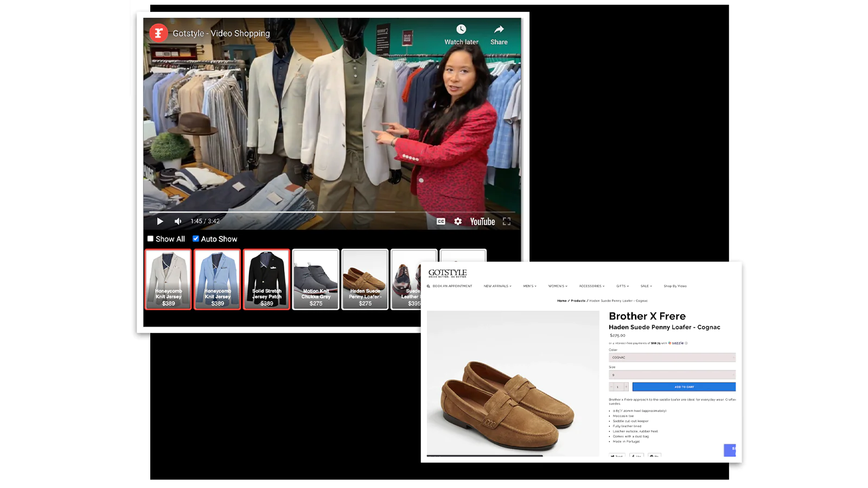Click the red Gotstyle channel avatar

pos(158,33)
